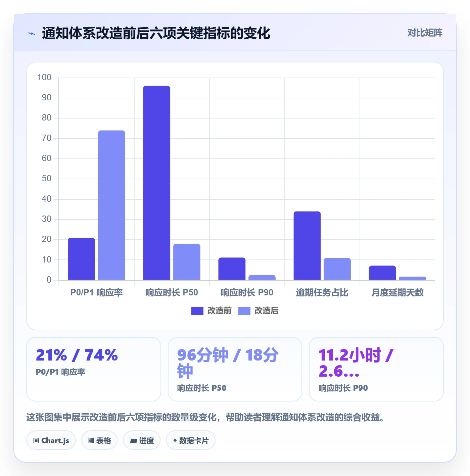Click the 对比矩阵 label in the header
The height and width of the screenshot is (476, 470).
[x=425, y=33]
